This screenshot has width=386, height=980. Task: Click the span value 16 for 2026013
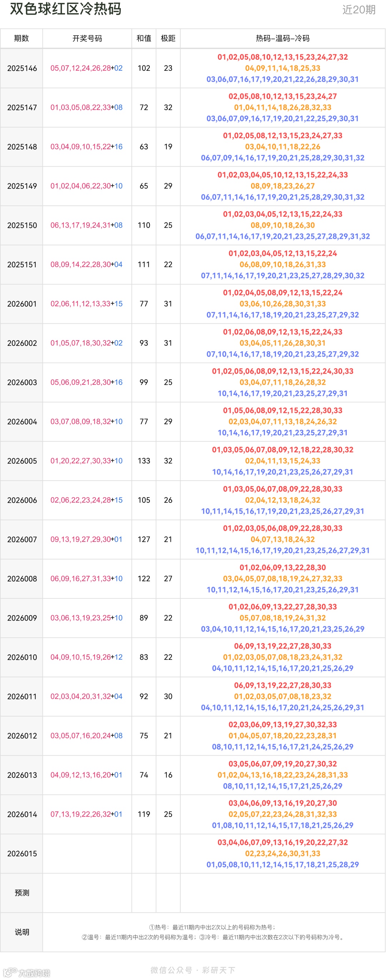168,775
